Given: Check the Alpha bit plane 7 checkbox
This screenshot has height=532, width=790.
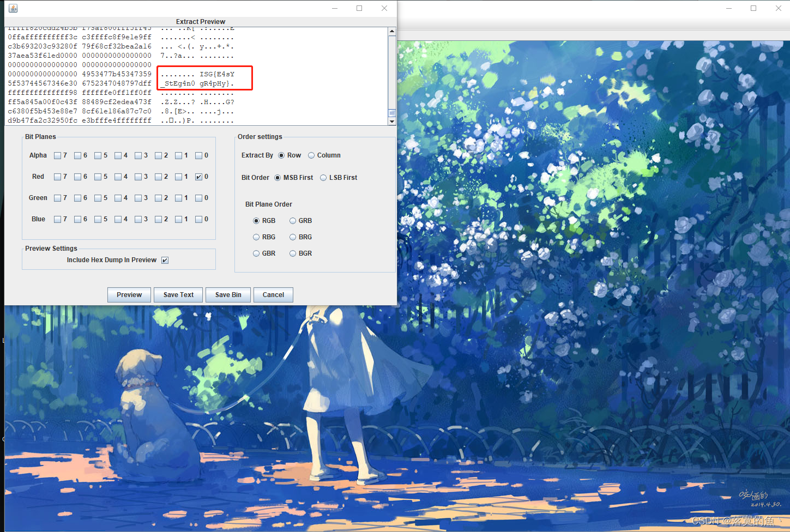Looking at the screenshot, I should (x=58, y=155).
